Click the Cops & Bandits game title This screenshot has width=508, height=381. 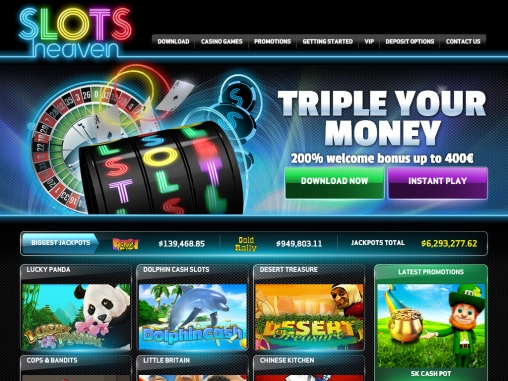(x=52, y=360)
